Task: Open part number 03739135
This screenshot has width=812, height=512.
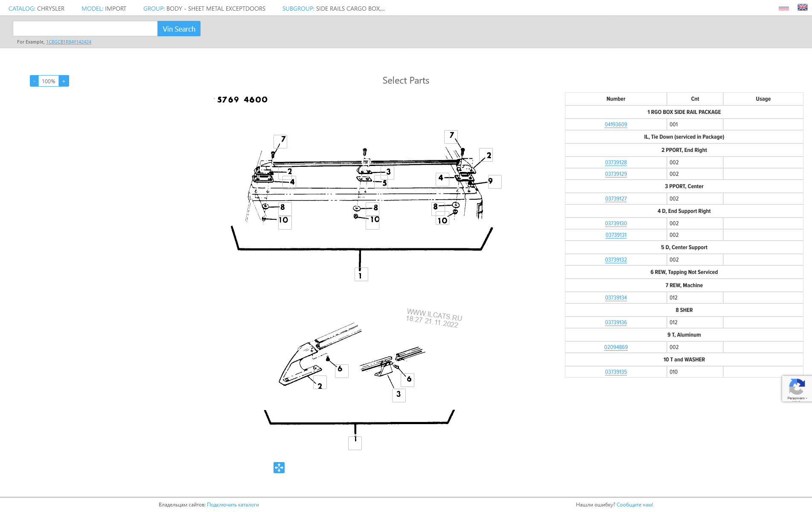Action: (616, 372)
